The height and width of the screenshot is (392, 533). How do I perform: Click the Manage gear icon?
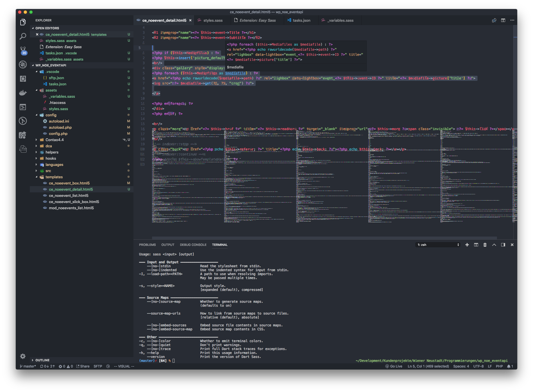coord(23,356)
